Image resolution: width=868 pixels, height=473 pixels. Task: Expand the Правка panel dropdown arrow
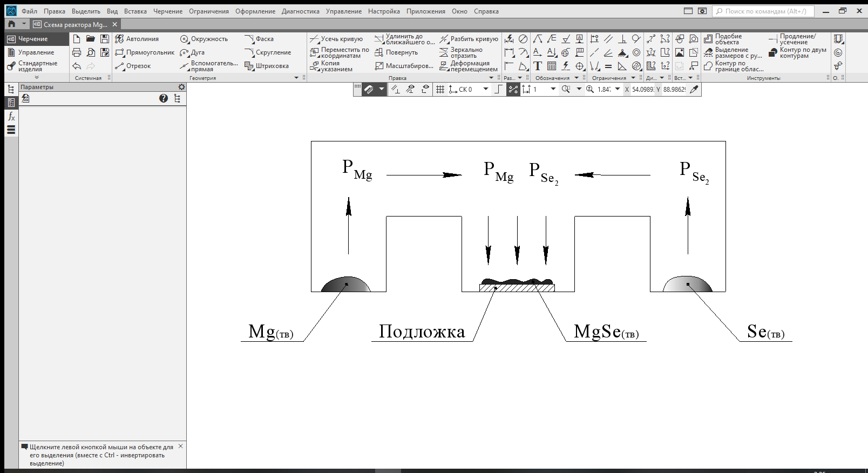tap(491, 78)
